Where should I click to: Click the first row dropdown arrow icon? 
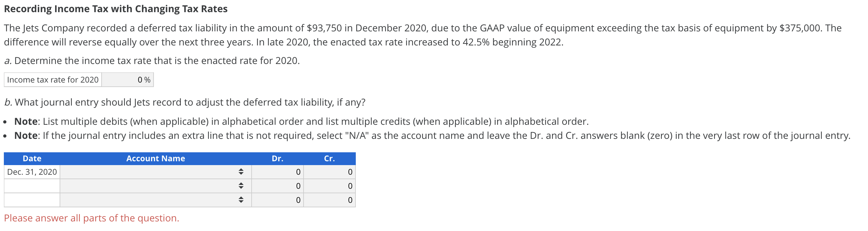(x=241, y=172)
